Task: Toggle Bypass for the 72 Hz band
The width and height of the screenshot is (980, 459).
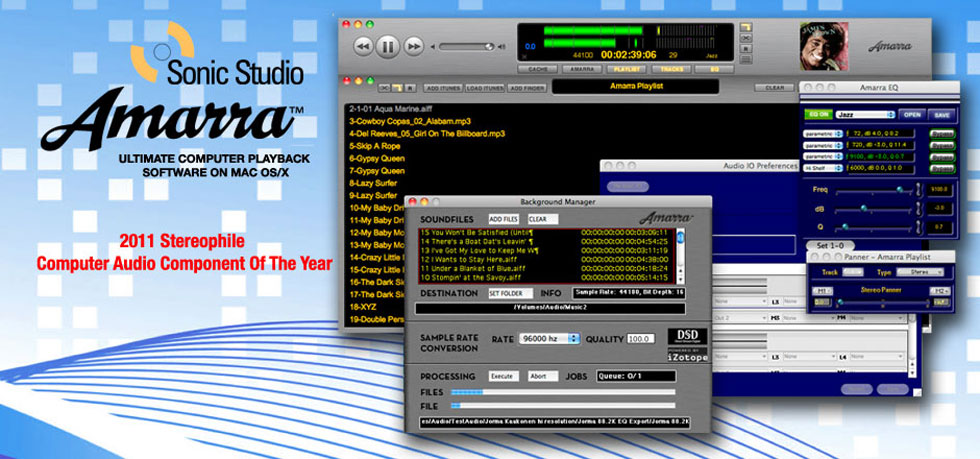Action: (x=941, y=133)
